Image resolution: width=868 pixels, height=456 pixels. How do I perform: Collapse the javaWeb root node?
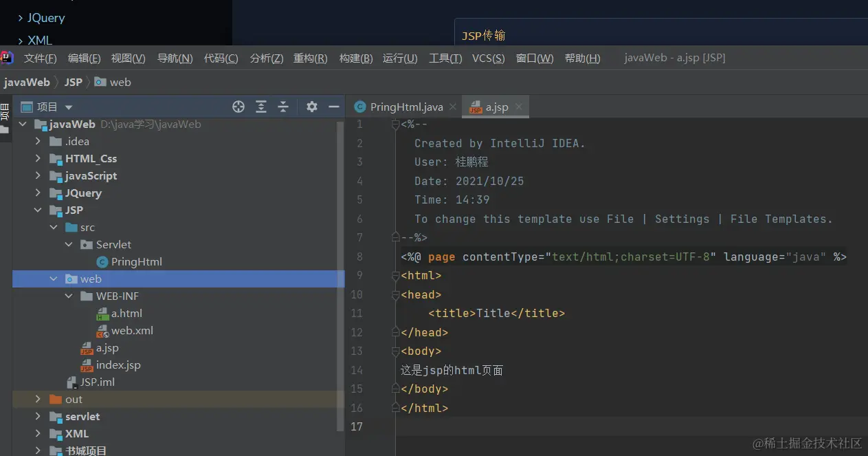23,124
